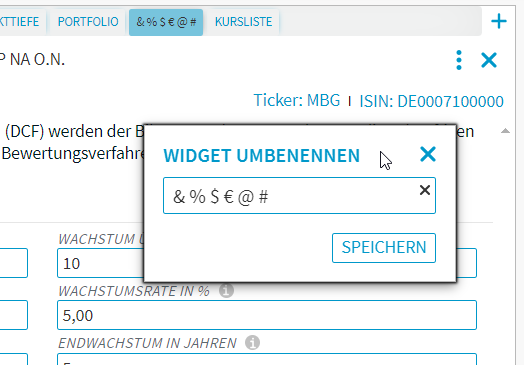Click the Ticker: MBG link
524x365 pixels.
coord(297,100)
